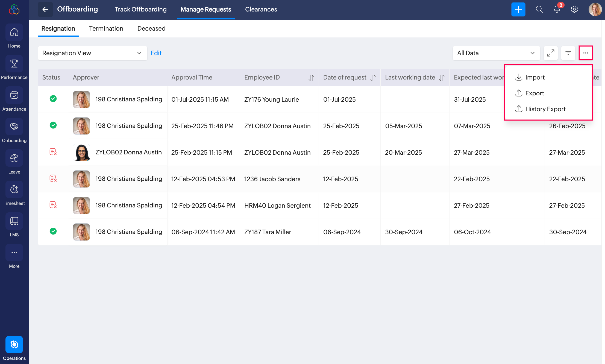Click the three-dot more options button
This screenshot has width=605, height=364.
[586, 53]
